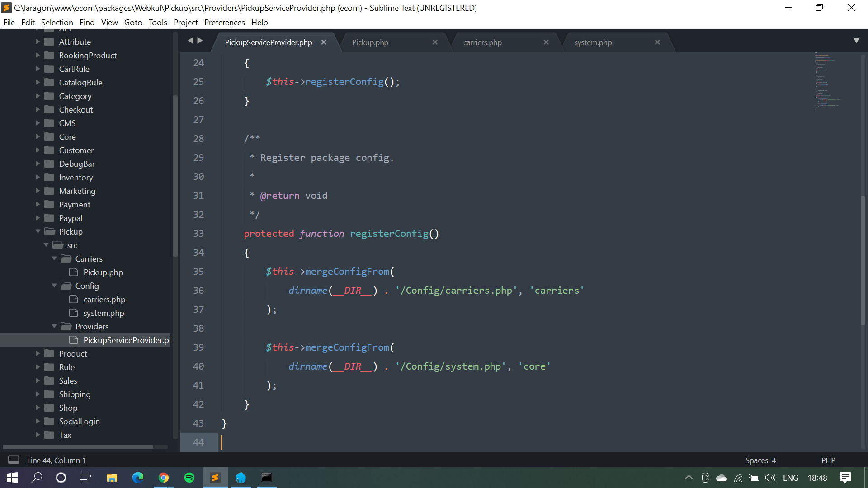The image size is (868, 488).
Task: Click the Inventory folder icon
Action: (50, 177)
